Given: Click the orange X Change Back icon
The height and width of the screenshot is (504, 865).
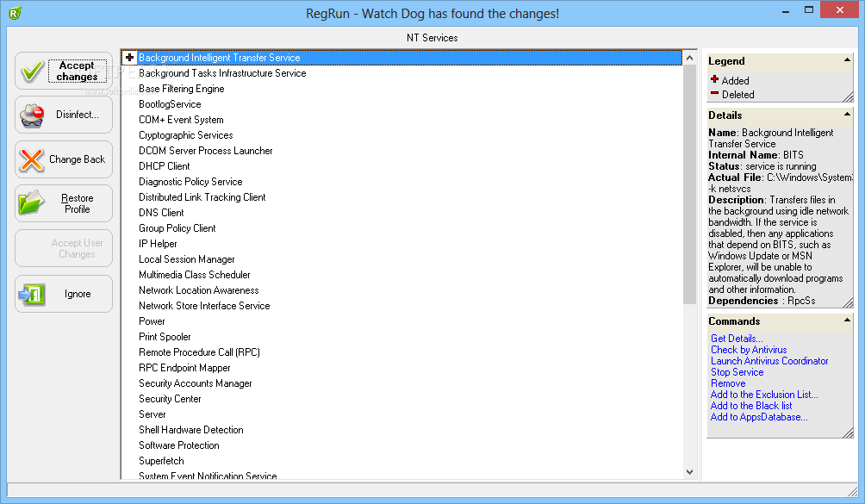Looking at the screenshot, I should [31, 160].
